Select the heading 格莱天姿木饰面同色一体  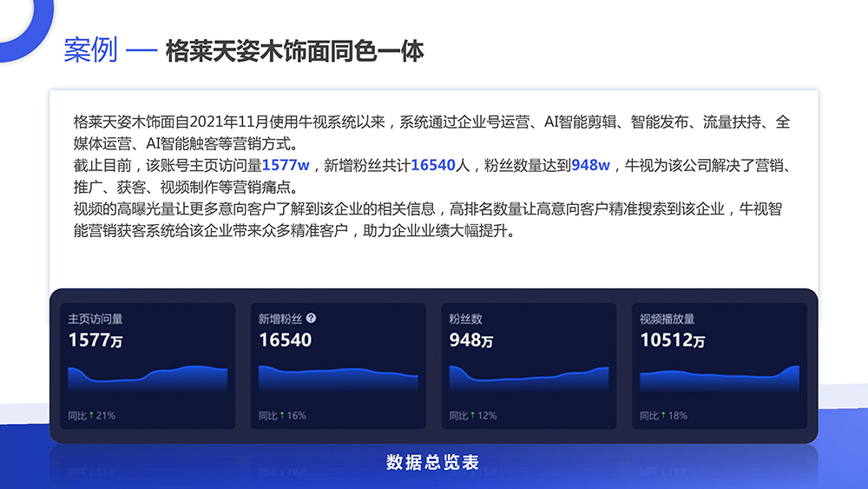click(x=294, y=50)
